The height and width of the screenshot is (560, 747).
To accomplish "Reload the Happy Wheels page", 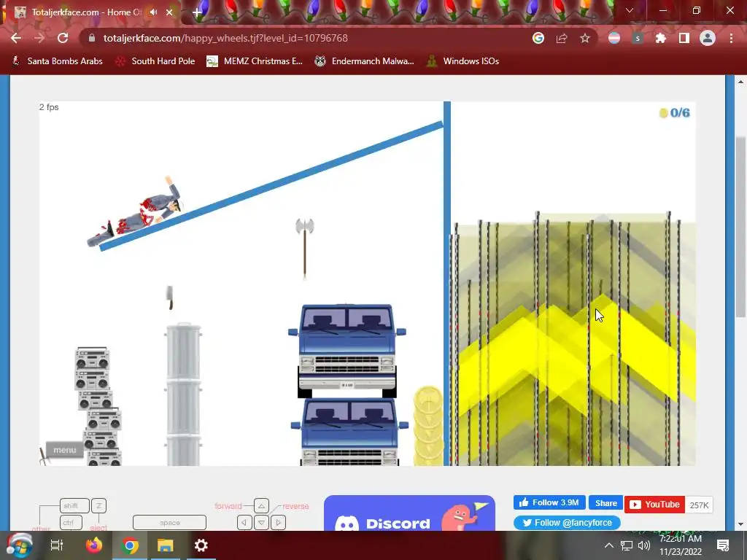I will point(63,38).
